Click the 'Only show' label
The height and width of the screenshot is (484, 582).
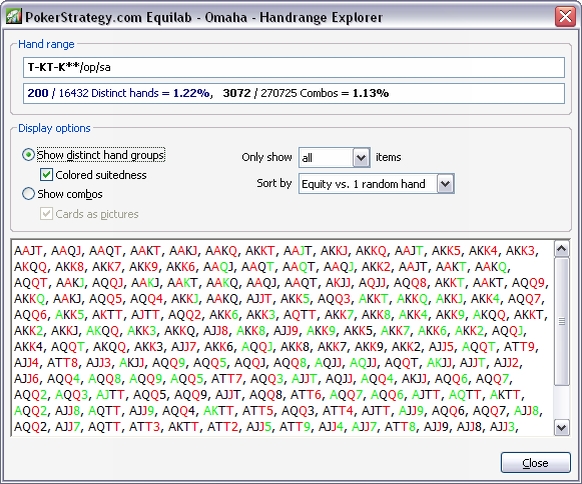(x=267, y=157)
